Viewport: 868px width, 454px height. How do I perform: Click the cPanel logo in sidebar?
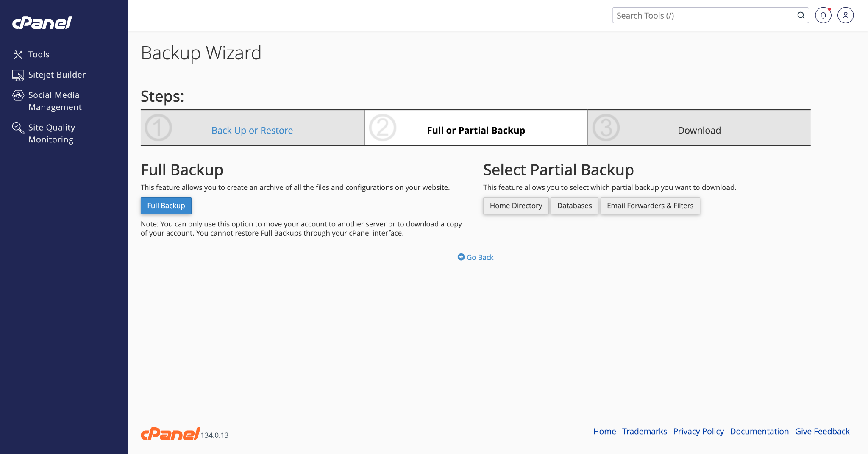coord(42,22)
